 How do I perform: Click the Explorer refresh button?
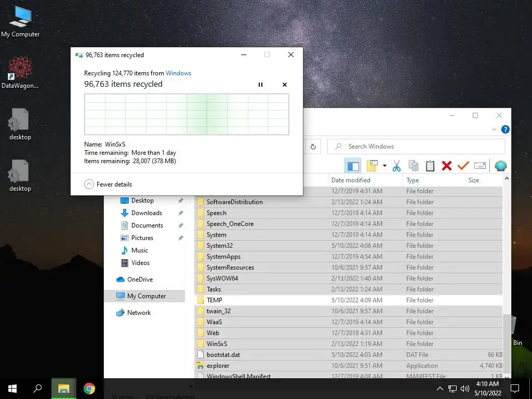[x=313, y=147]
